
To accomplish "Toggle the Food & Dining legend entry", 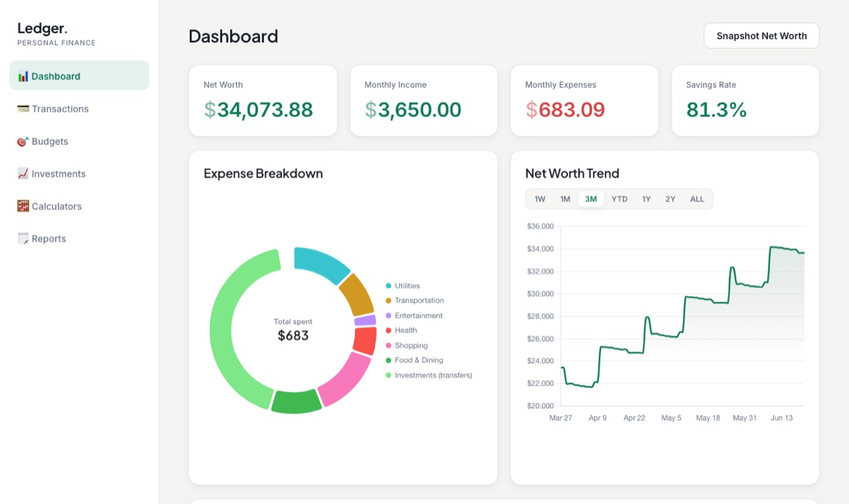I will click(x=414, y=360).
